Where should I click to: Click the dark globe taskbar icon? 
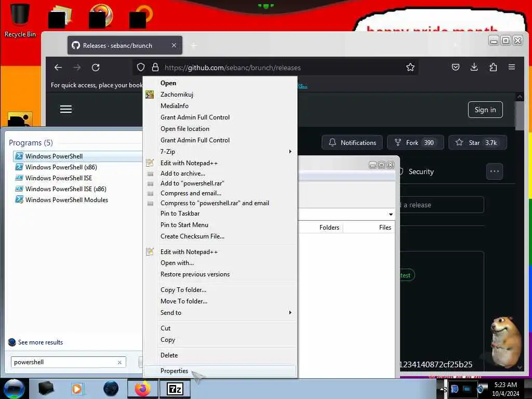pos(111,389)
